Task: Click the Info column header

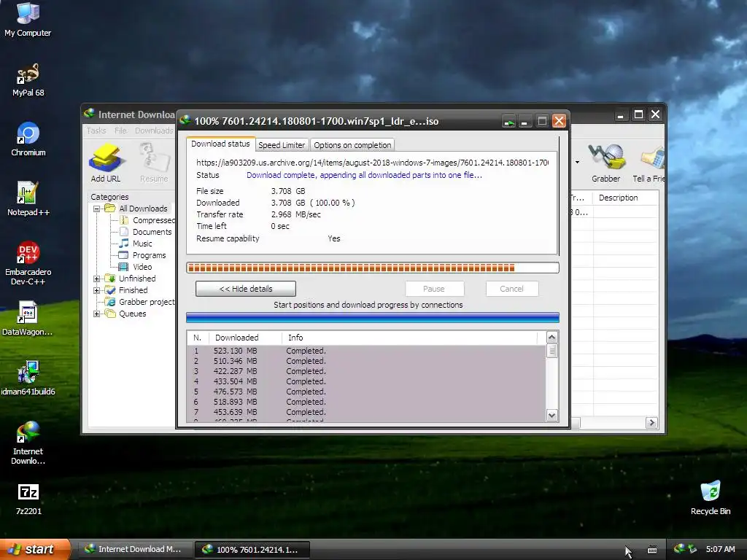Action: pos(410,338)
